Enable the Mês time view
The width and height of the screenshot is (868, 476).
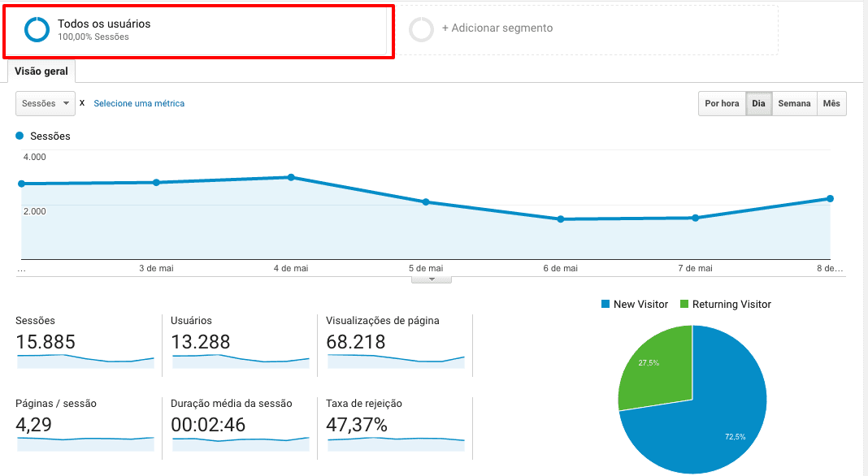[831, 103]
